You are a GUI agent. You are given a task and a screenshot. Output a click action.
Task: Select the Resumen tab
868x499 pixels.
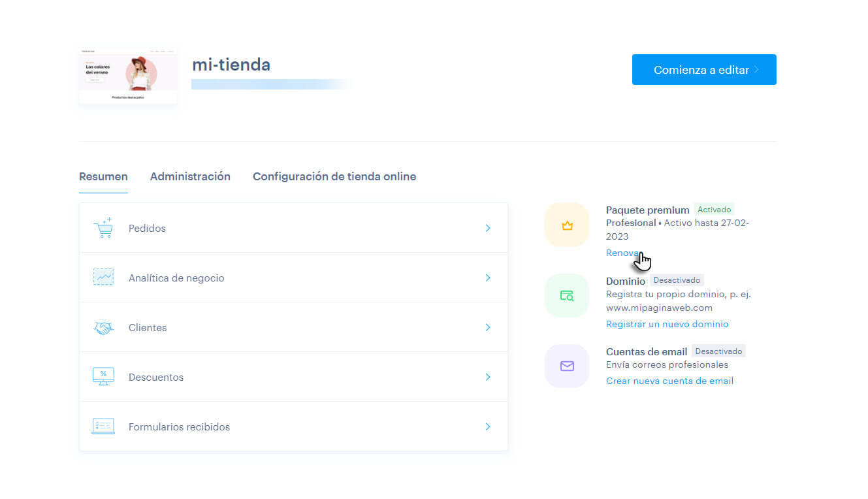click(103, 176)
